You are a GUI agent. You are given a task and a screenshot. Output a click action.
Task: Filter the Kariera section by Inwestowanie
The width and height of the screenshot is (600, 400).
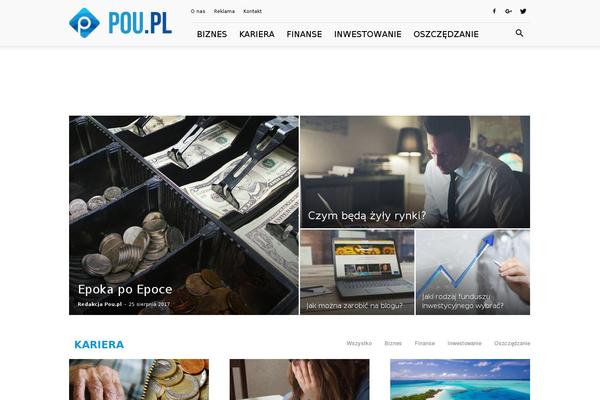[x=465, y=343]
